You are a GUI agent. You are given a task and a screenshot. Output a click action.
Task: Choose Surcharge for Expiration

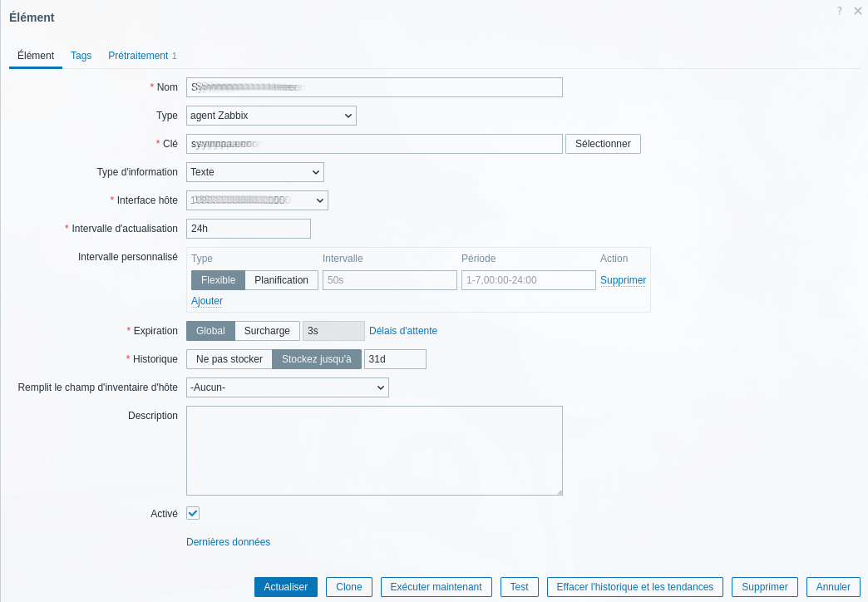coord(267,331)
